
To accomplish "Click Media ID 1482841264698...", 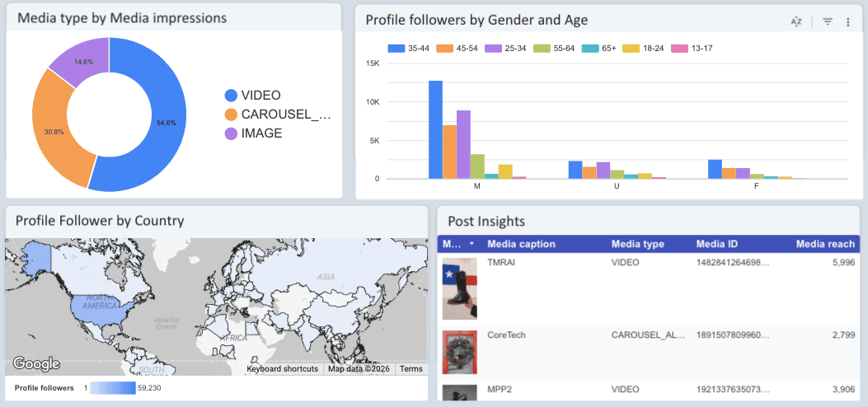I will point(732,262).
